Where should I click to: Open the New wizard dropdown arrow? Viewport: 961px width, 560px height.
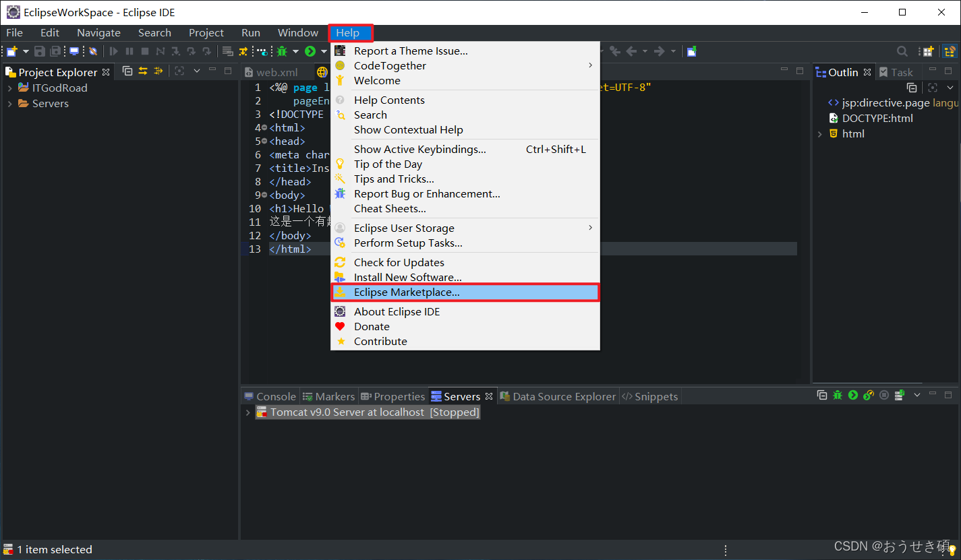pos(26,51)
